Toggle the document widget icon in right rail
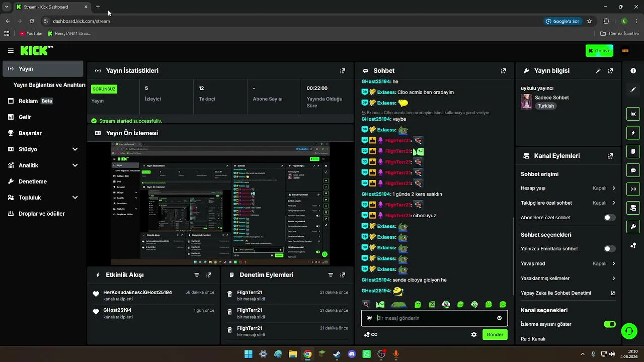This screenshot has width=644, height=362. tap(633, 151)
